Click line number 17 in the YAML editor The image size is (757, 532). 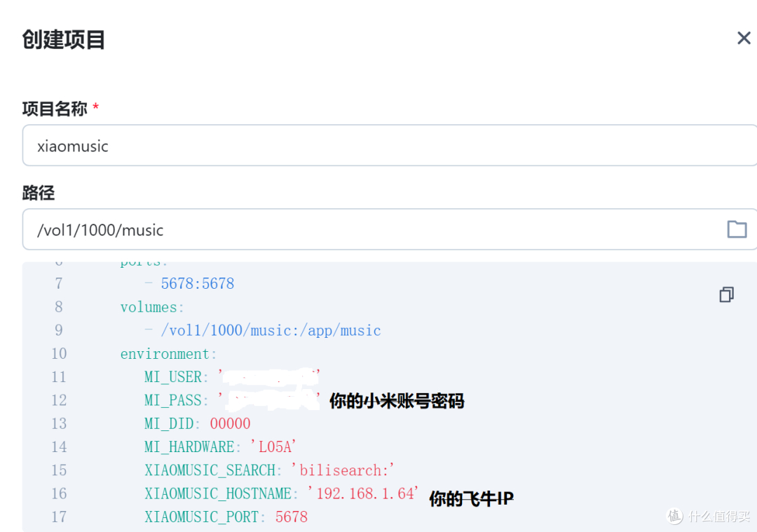pyautogui.click(x=59, y=517)
